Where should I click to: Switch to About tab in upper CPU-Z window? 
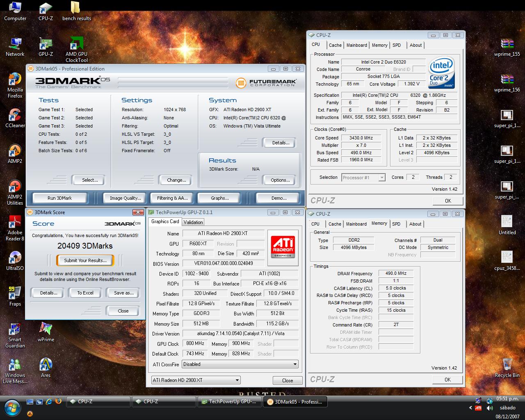tap(415, 45)
